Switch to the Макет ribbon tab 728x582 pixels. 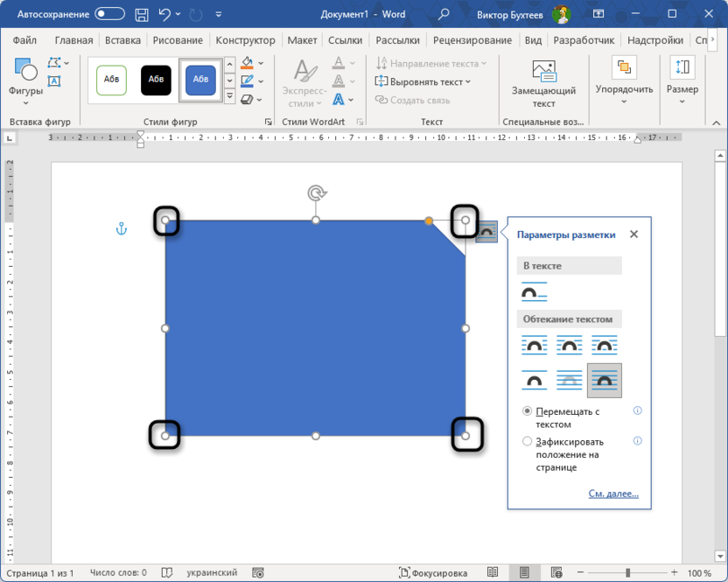tap(302, 40)
